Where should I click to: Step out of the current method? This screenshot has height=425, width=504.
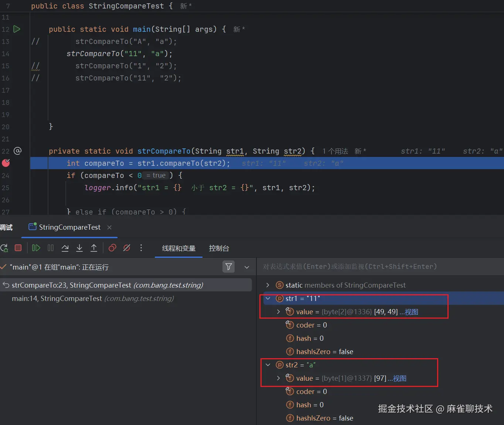coord(94,248)
